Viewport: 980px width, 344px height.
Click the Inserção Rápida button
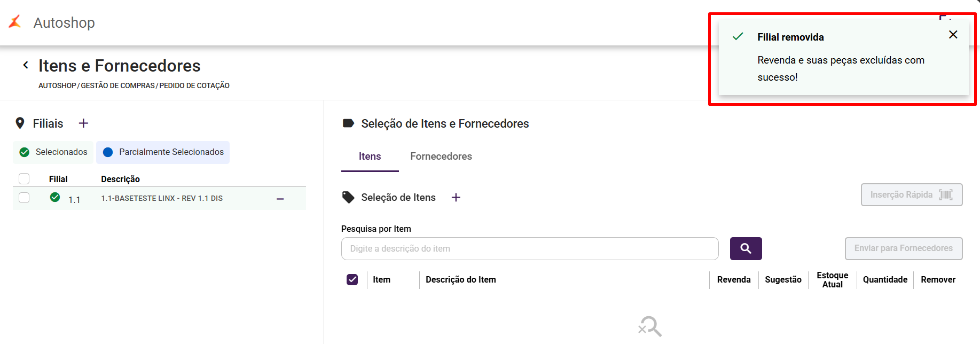tap(911, 195)
